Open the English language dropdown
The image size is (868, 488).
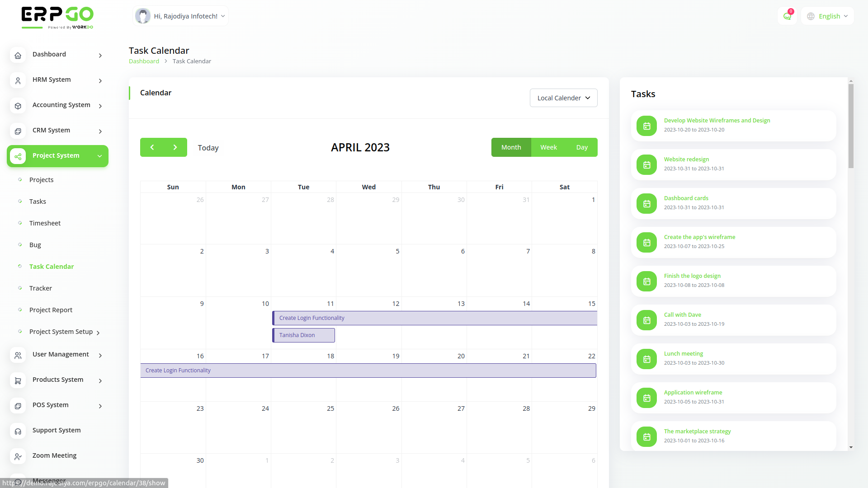point(827,16)
